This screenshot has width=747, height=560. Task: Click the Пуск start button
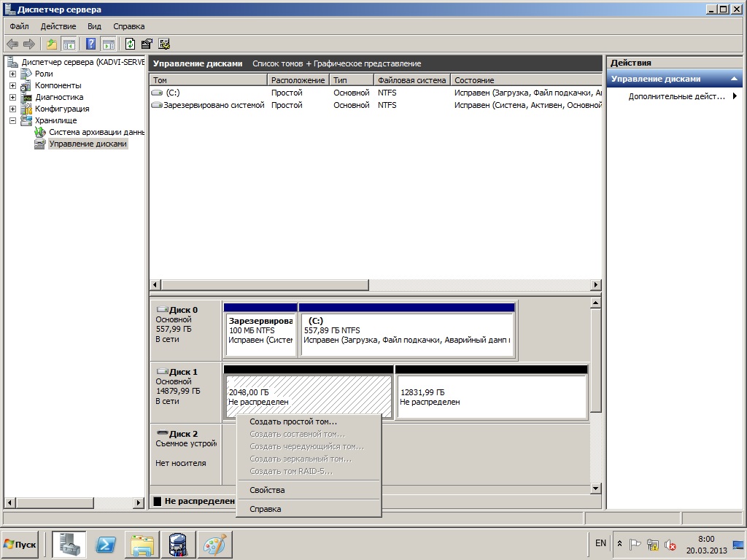tap(20, 544)
